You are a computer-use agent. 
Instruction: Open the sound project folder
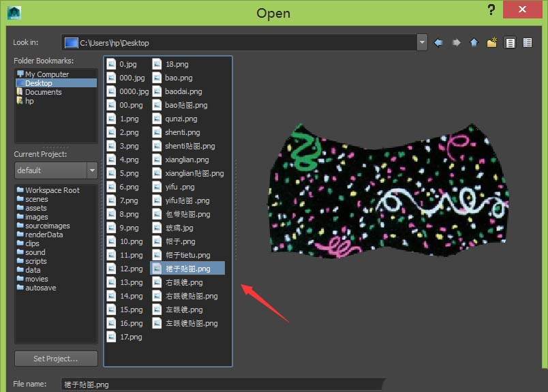pos(31,252)
